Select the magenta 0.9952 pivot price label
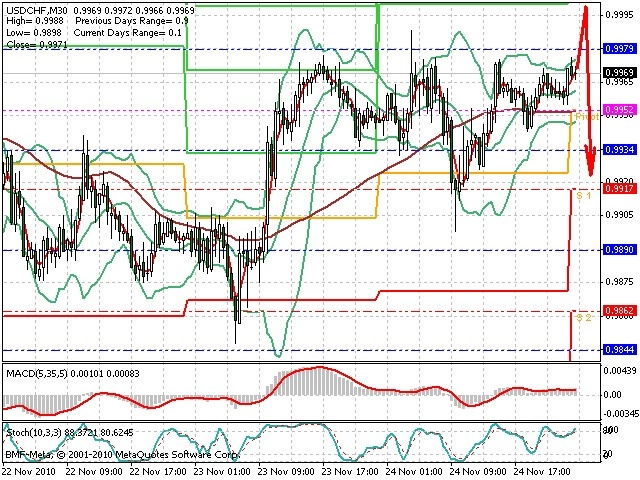 pyautogui.click(x=619, y=109)
